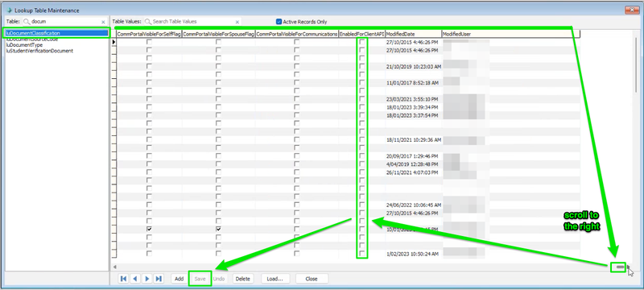Click the Save button

point(200,279)
